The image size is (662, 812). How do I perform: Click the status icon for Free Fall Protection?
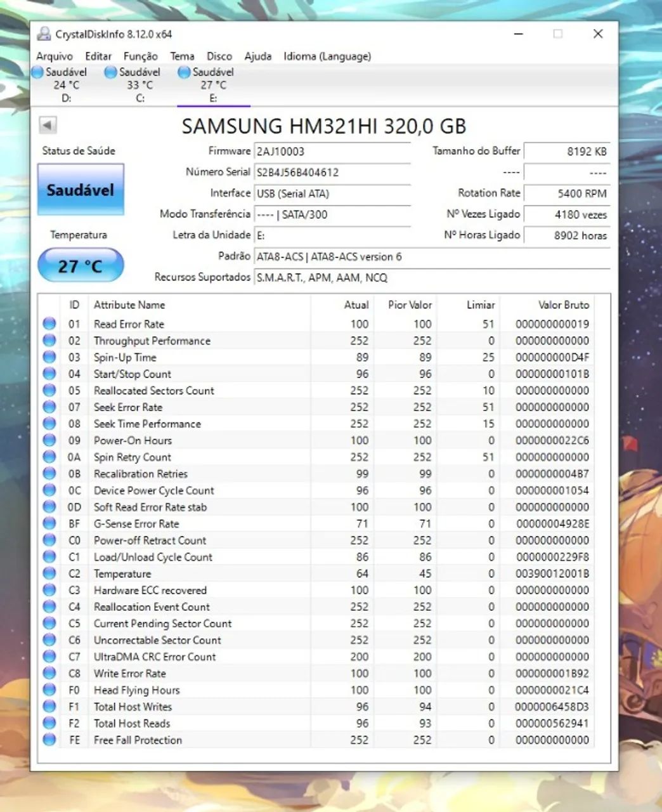pyautogui.click(x=49, y=740)
